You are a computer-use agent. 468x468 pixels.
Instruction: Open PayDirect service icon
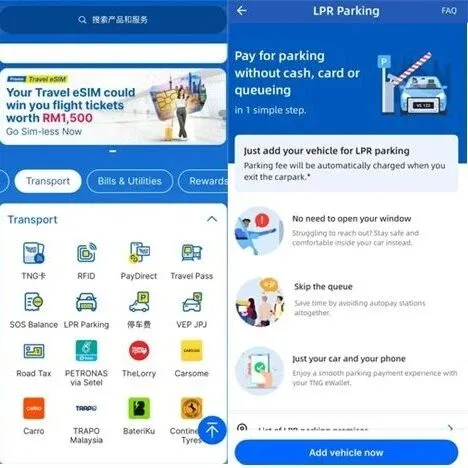(139, 253)
